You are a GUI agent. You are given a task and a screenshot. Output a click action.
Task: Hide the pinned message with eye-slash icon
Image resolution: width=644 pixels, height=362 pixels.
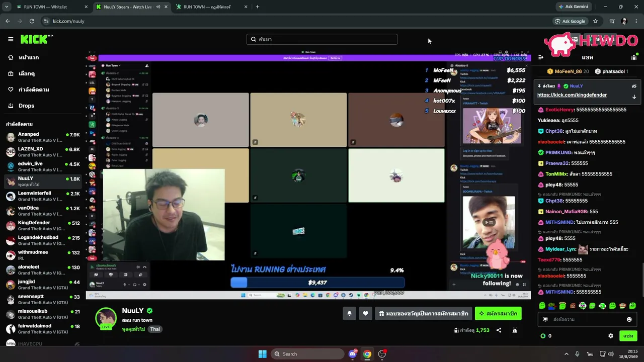point(634,86)
